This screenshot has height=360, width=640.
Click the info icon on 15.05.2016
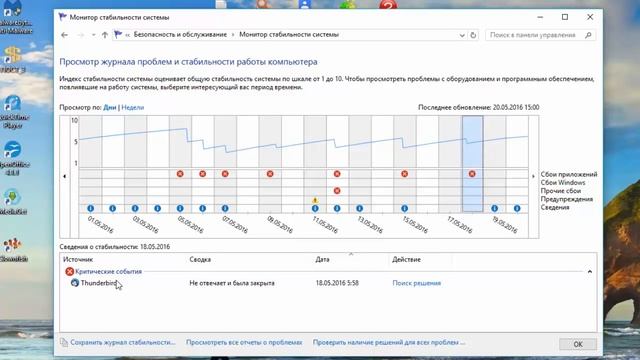point(404,209)
